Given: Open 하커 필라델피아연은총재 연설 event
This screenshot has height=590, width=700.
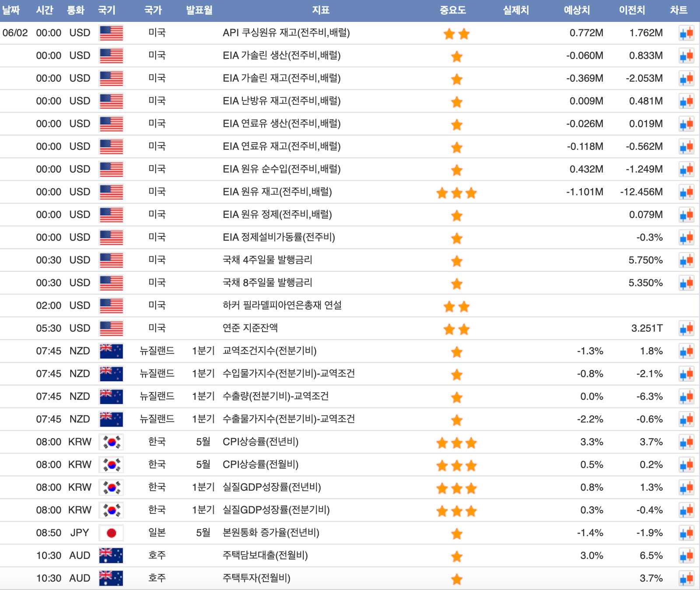Looking at the screenshot, I should pos(282,306).
